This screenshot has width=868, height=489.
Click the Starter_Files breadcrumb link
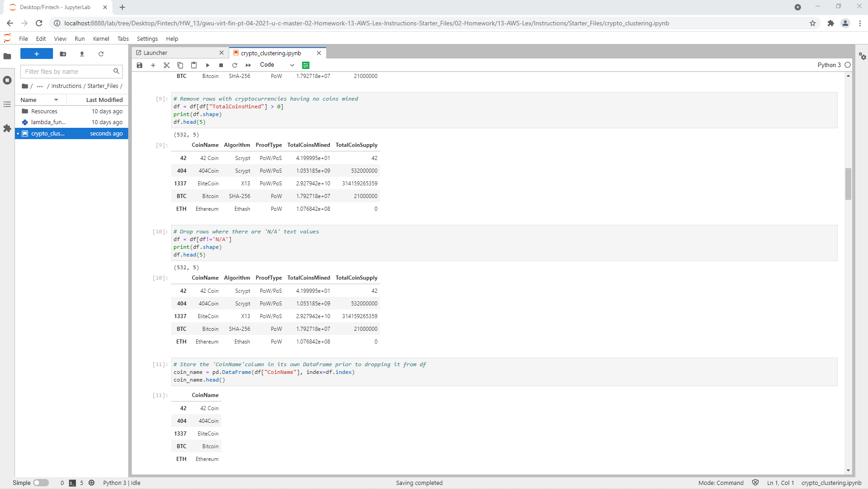pos(103,86)
